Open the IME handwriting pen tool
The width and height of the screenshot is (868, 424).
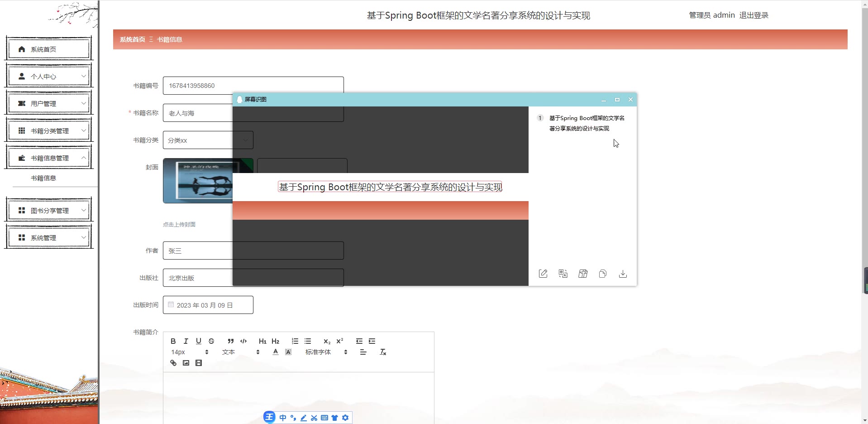coord(304,418)
